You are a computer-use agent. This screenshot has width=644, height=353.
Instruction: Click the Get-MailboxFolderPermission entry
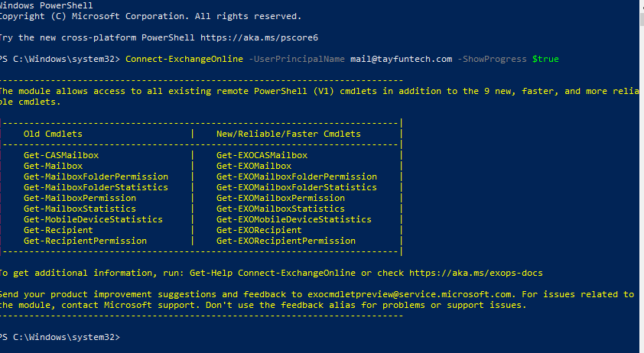tap(96, 176)
